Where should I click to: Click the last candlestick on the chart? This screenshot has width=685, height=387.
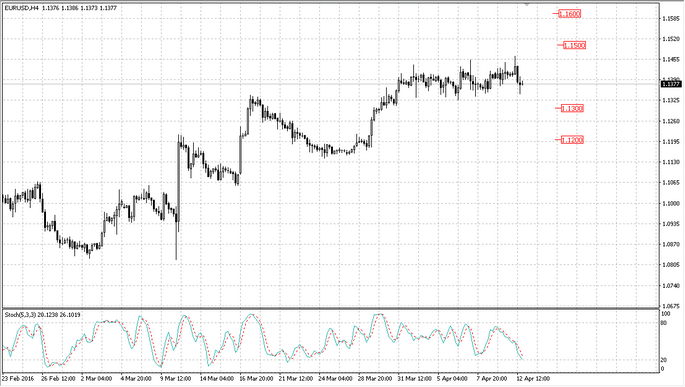click(x=522, y=83)
